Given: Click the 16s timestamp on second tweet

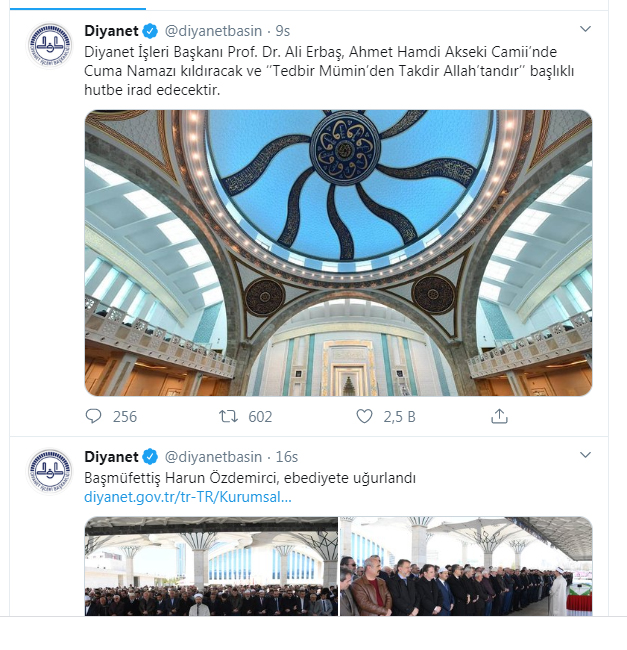Looking at the screenshot, I should pos(287,457).
